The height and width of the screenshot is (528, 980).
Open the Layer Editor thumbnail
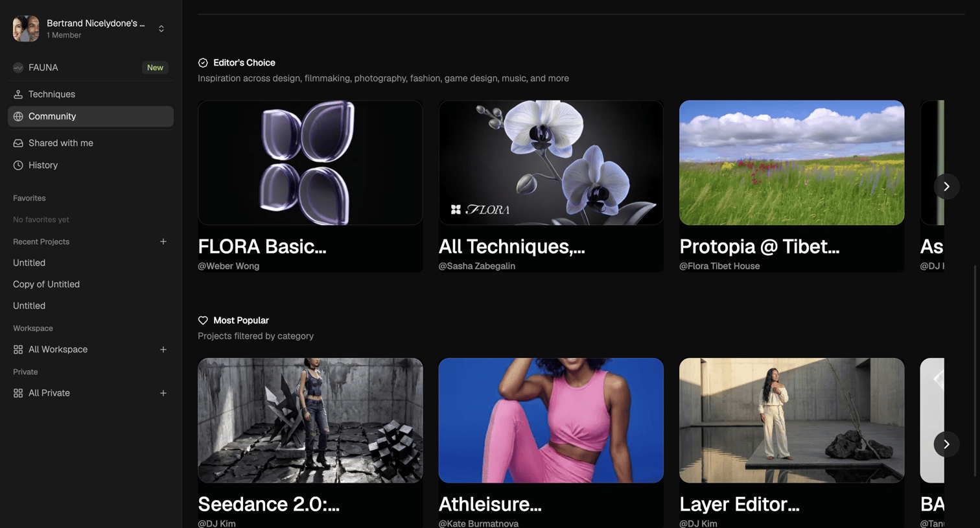(x=792, y=420)
